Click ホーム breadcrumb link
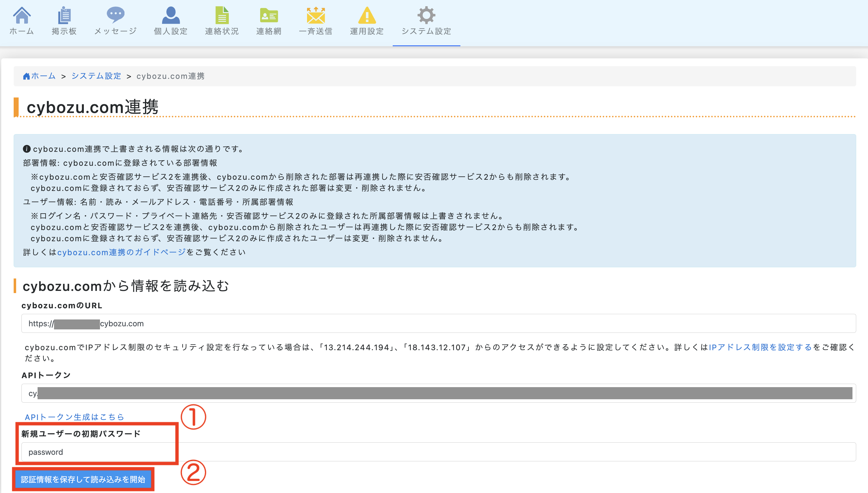868x493 pixels. tap(43, 76)
